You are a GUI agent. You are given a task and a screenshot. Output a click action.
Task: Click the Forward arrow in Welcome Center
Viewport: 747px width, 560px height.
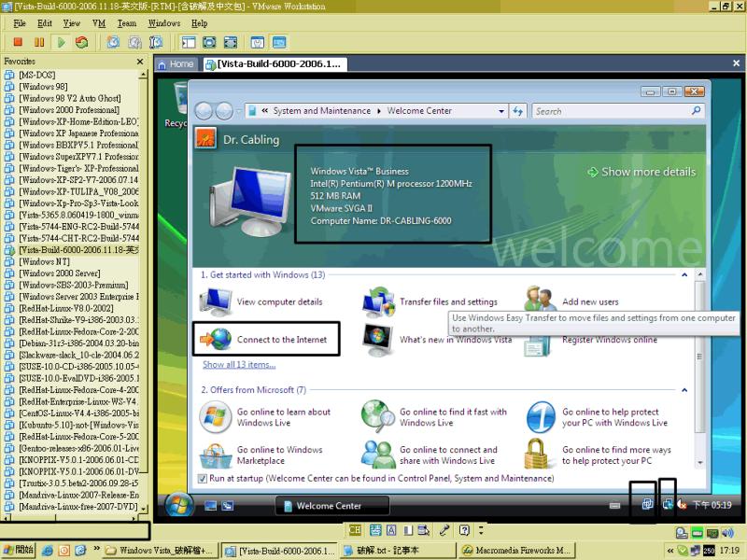[x=224, y=111]
